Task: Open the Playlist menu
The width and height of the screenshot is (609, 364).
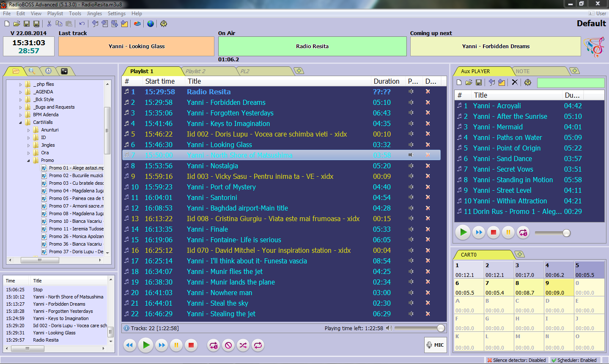Action: (x=55, y=14)
